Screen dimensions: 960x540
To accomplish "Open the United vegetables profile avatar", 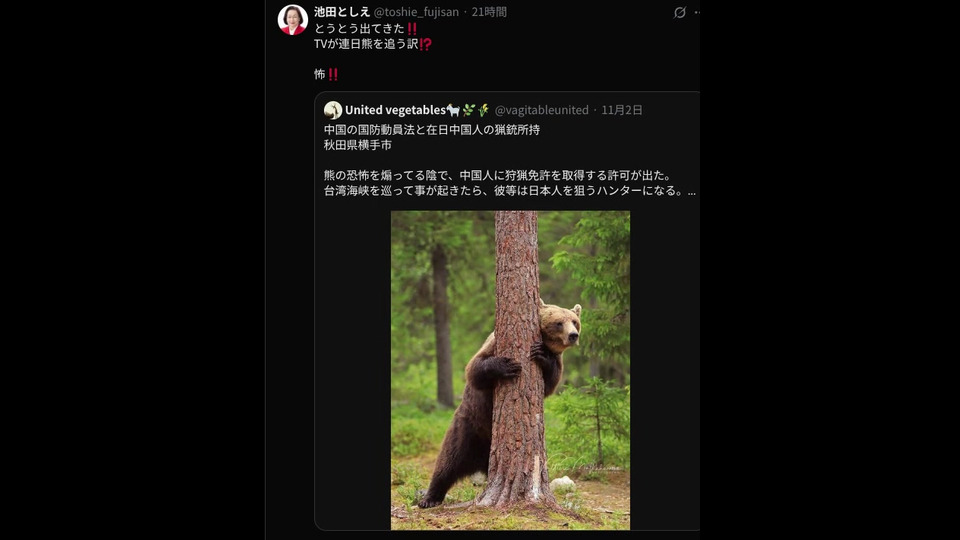I will click(333, 110).
